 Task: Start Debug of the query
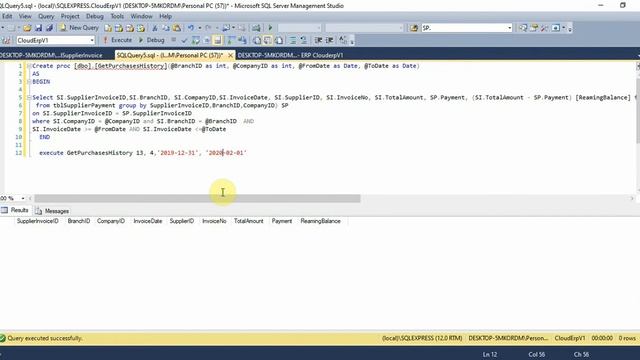pyautogui.click(x=151, y=40)
